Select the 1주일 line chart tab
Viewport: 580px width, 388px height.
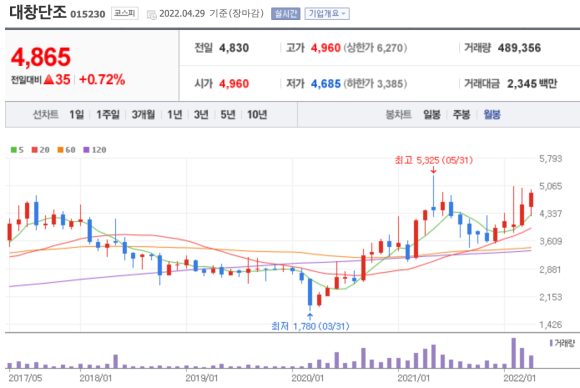point(108,115)
